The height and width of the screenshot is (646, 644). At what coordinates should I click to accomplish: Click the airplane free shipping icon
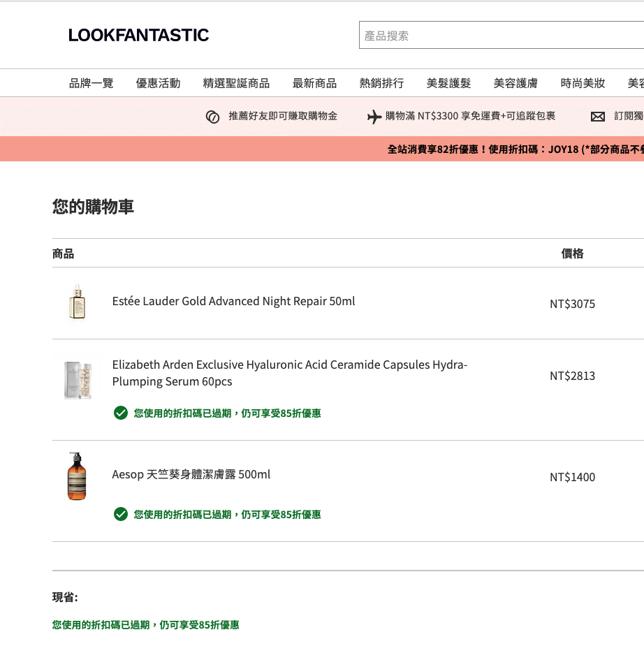click(374, 117)
